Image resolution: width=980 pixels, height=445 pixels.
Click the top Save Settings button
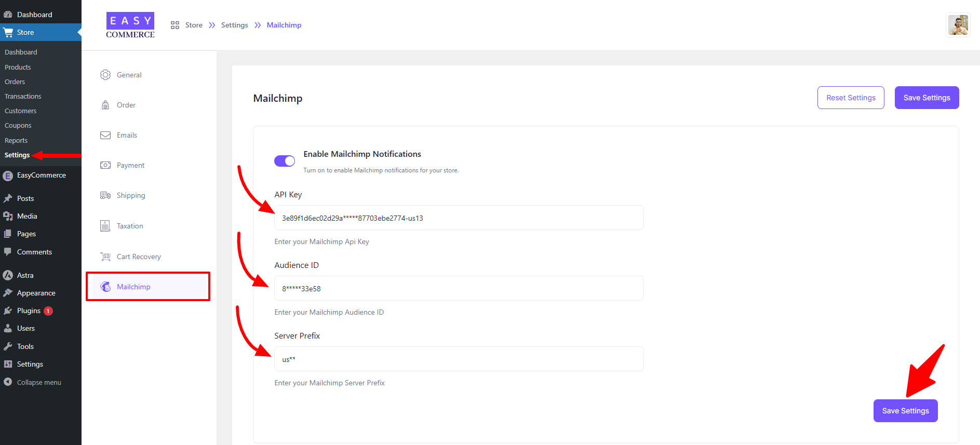[x=927, y=98]
